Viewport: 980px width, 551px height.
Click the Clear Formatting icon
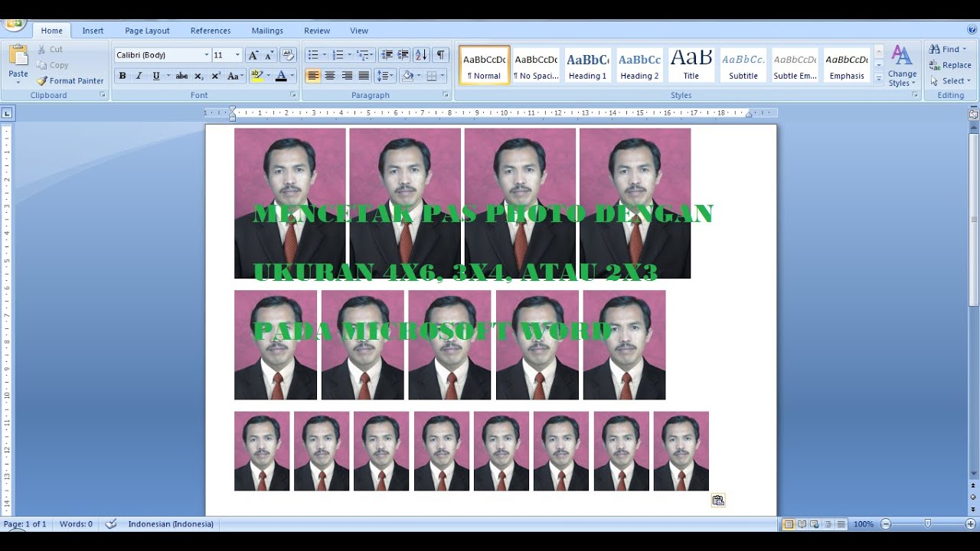coord(288,55)
